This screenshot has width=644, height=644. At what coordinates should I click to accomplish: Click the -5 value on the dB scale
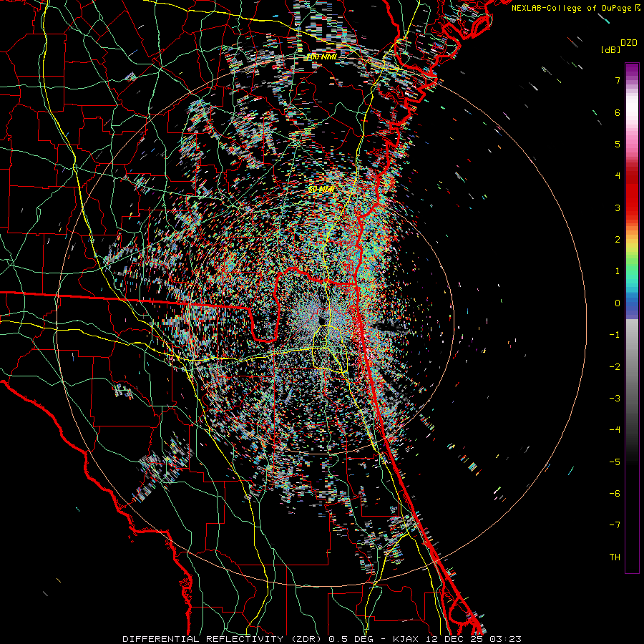tap(615, 462)
